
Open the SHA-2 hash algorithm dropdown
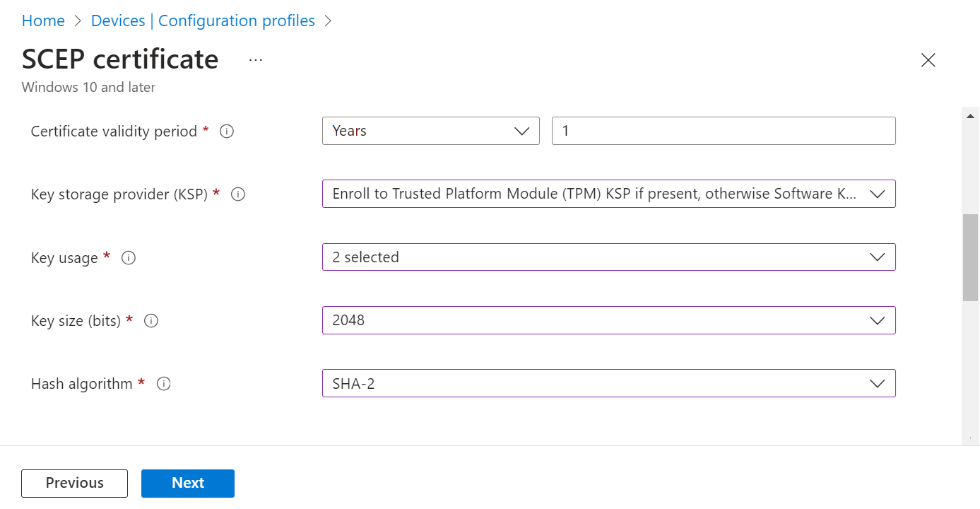[608, 383]
